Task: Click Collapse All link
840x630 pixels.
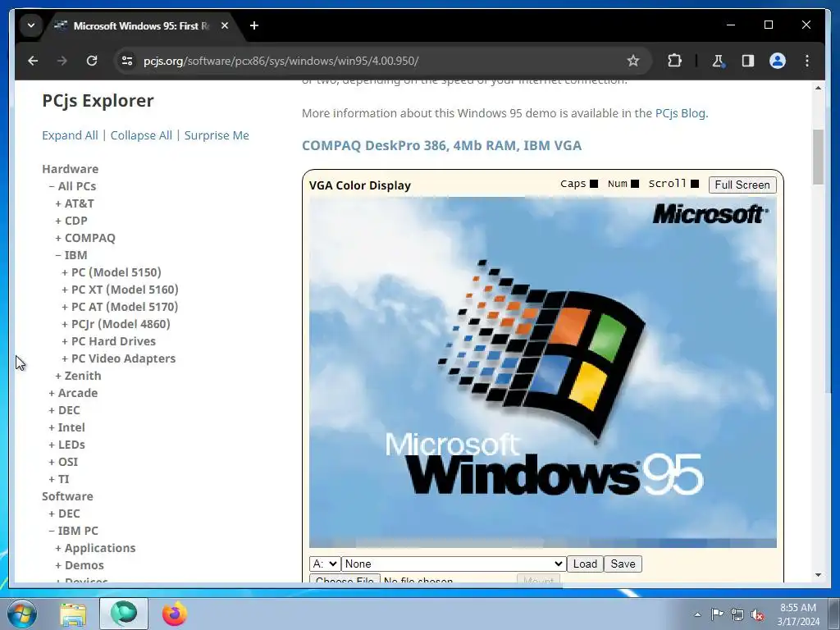Action: coord(141,135)
